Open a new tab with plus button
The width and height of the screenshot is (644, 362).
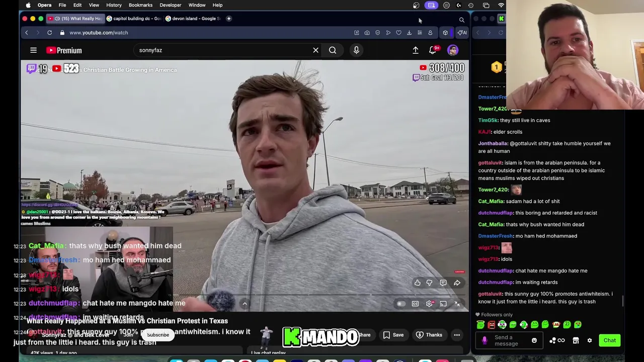pos(228,19)
